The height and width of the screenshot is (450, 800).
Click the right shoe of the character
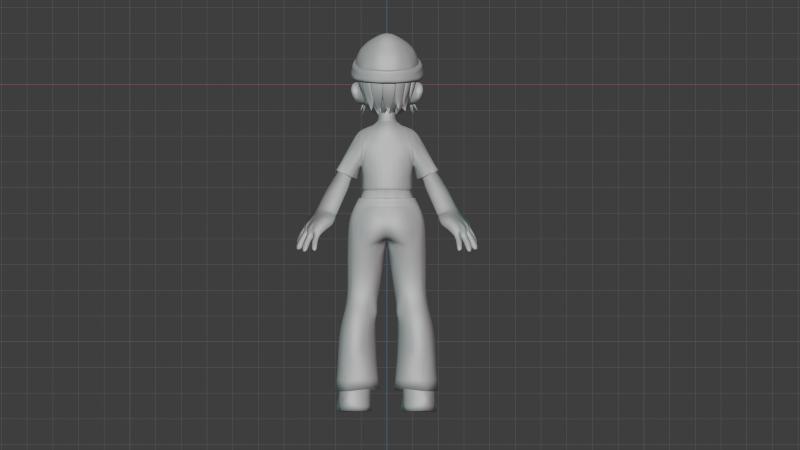pyautogui.click(x=418, y=400)
